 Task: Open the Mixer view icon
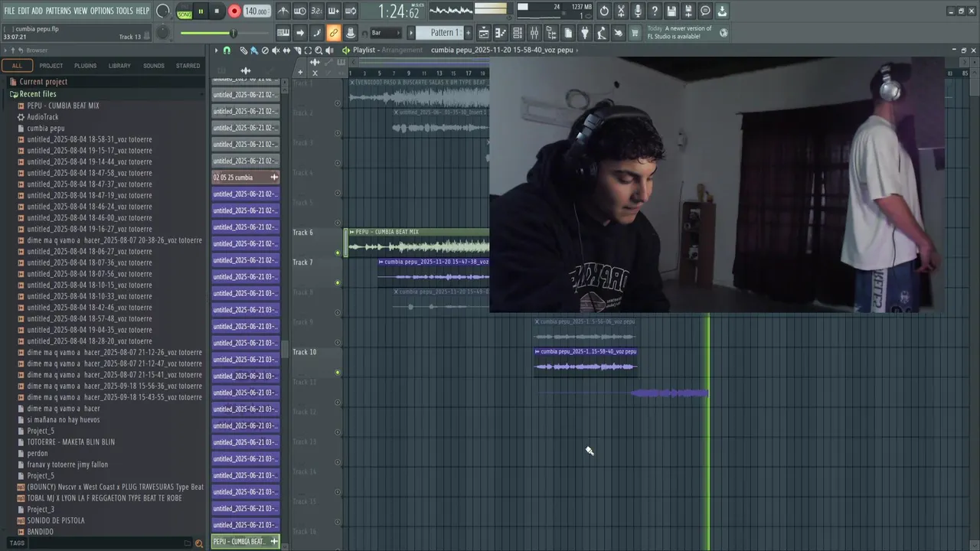pos(534,33)
